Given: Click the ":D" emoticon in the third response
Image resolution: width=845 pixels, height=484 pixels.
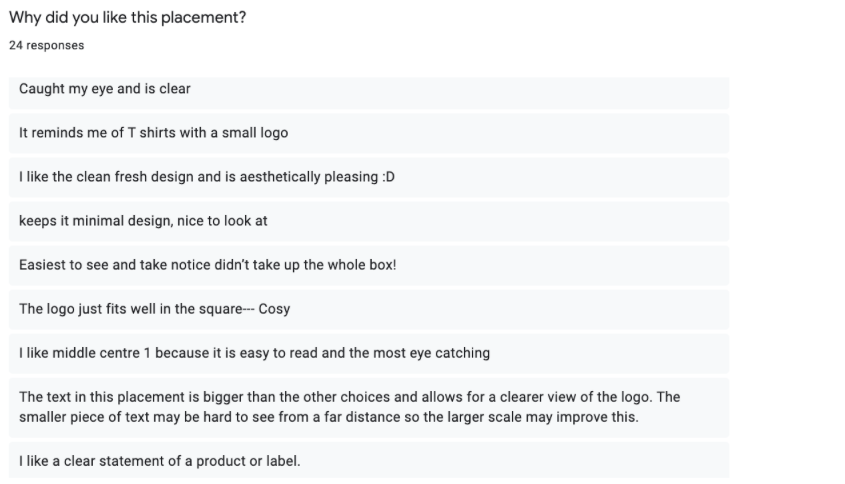Looking at the screenshot, I should 388,177.
